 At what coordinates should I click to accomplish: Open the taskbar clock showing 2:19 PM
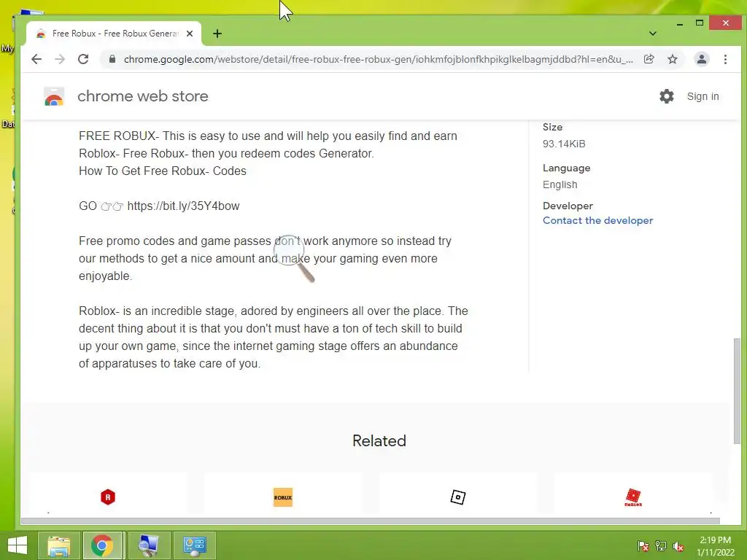click(x=715, y=546)
